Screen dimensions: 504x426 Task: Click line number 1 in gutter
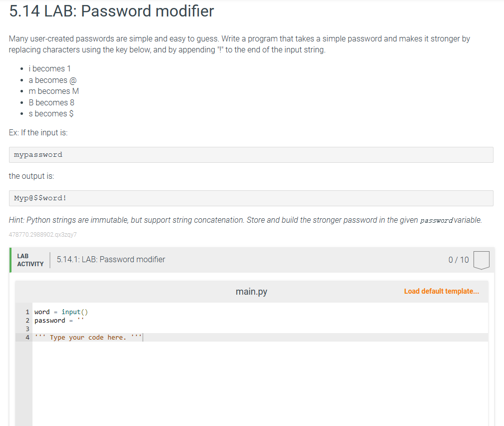(x=27, y=312)
